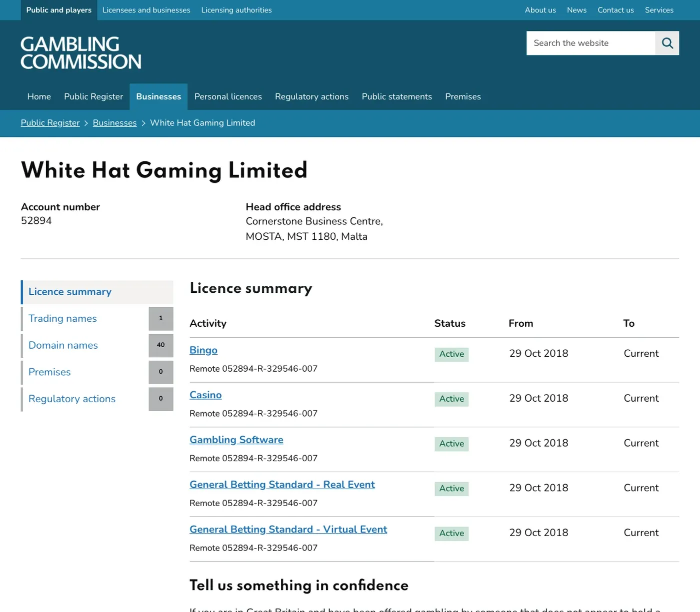Image resolution: width=700 pixels, height=612 pixels.
Task: Select Regulatory actions in main navigation
Action: coord(311,96)
